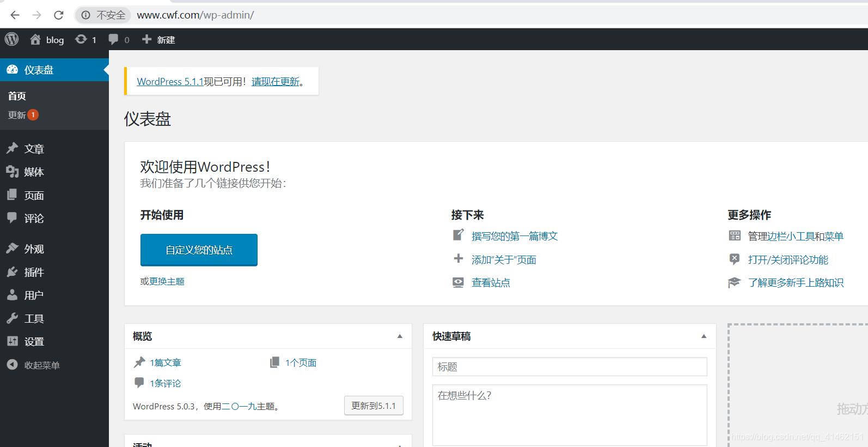This screenshot has height=447, width=868.
Task: Open the 1个页面 link in 概览
Action: coord(301,363)
